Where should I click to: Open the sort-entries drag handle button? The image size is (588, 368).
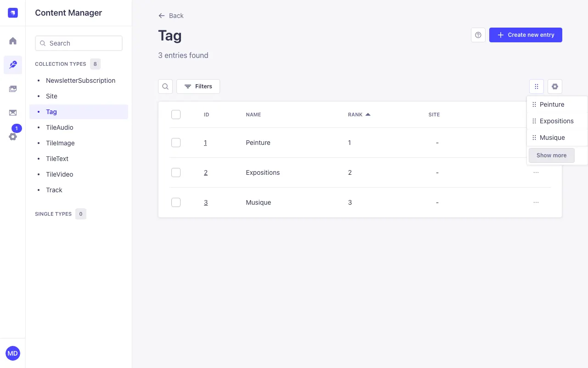tap(537, 86)
